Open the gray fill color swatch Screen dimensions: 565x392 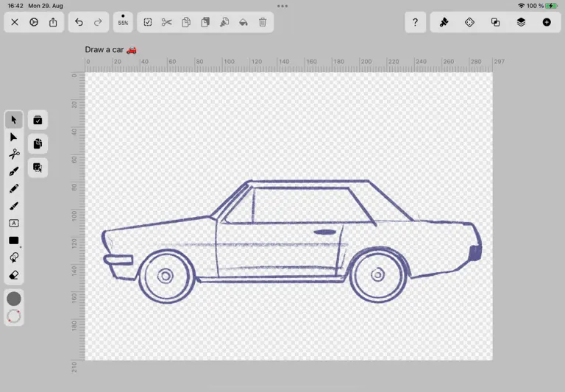pos(14,299)
